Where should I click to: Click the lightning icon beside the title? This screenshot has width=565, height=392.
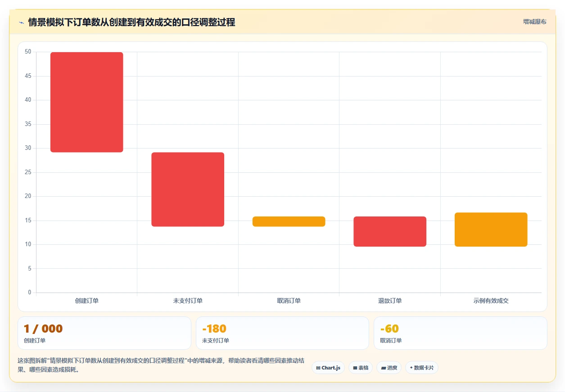(21, 23)
